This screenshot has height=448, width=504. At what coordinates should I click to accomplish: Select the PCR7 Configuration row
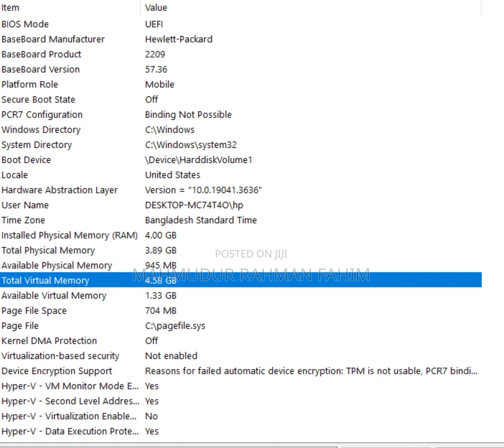click(42, 115)
